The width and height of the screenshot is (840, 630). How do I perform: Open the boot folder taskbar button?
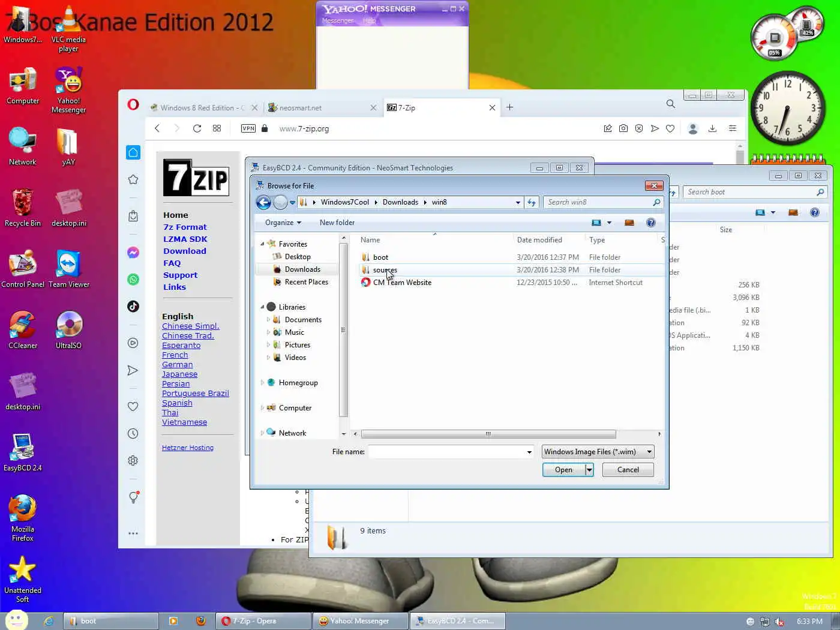coord(111,621)
